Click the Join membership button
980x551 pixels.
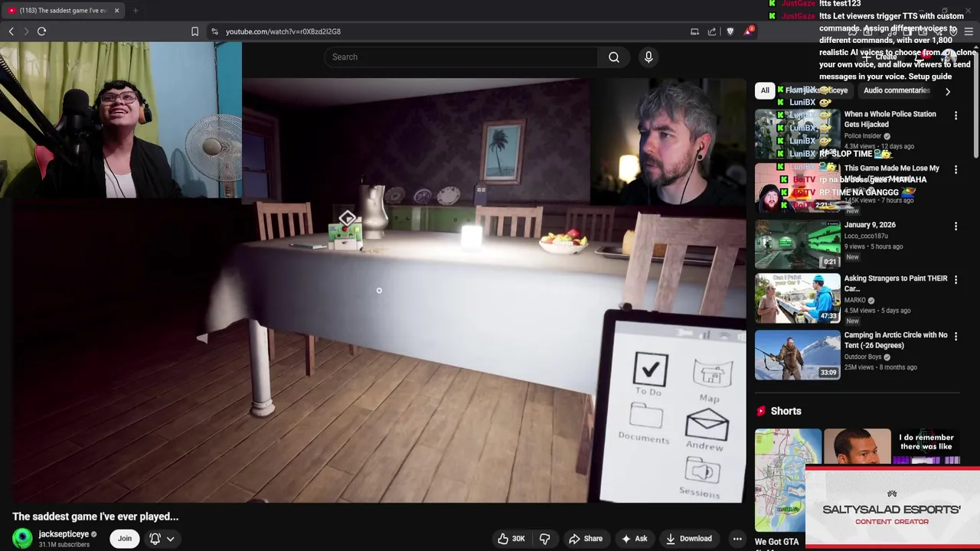pyautogui.click(x=125, y=539)
